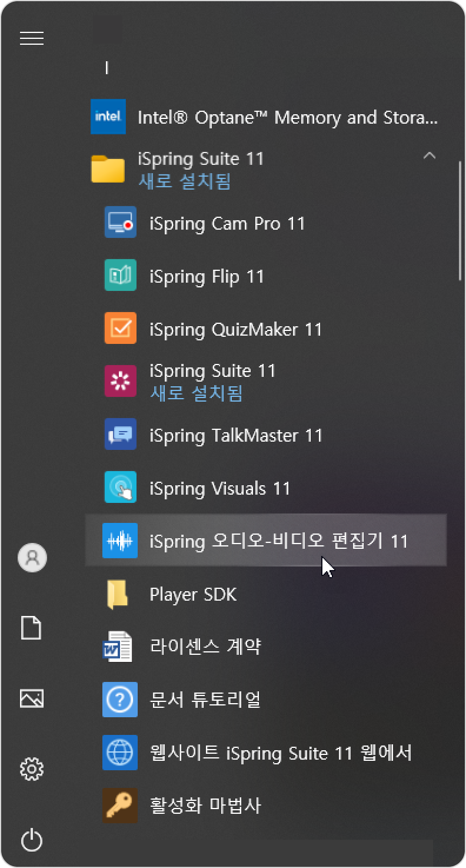The image size is (466, 868).
Task: Launch iSpring Cam Pro 11 via its icon
Action: point(120,223)
